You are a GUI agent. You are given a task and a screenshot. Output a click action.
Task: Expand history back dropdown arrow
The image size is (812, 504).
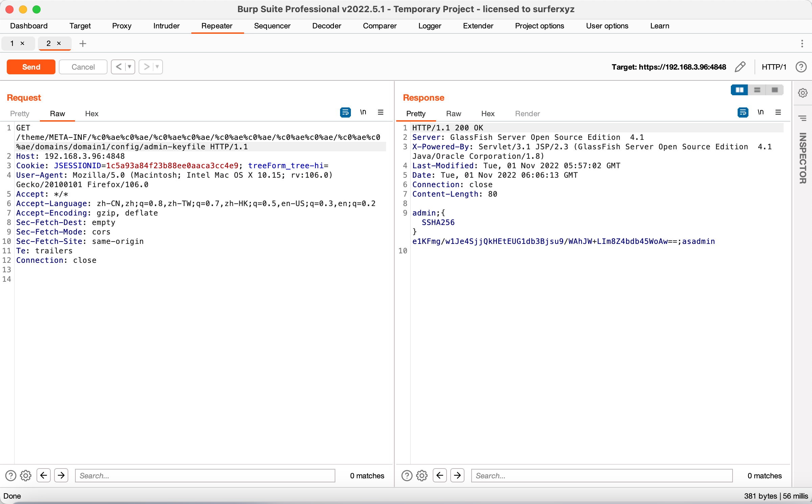(129, 67)
